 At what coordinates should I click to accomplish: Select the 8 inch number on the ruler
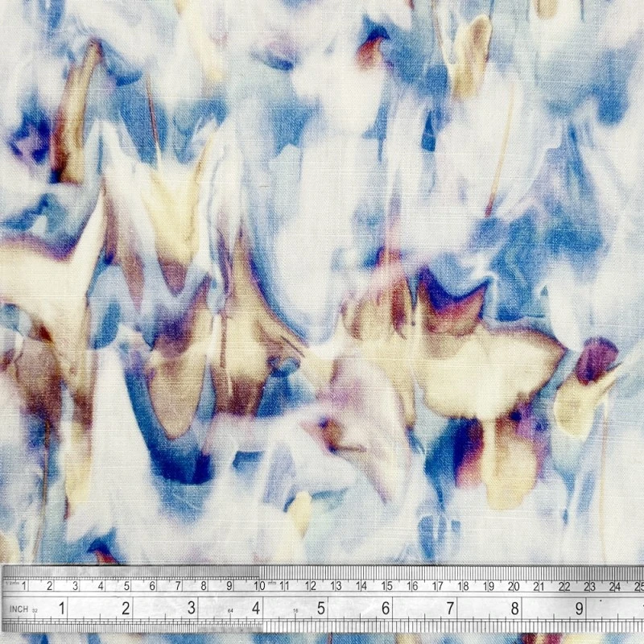pos(514,608)
